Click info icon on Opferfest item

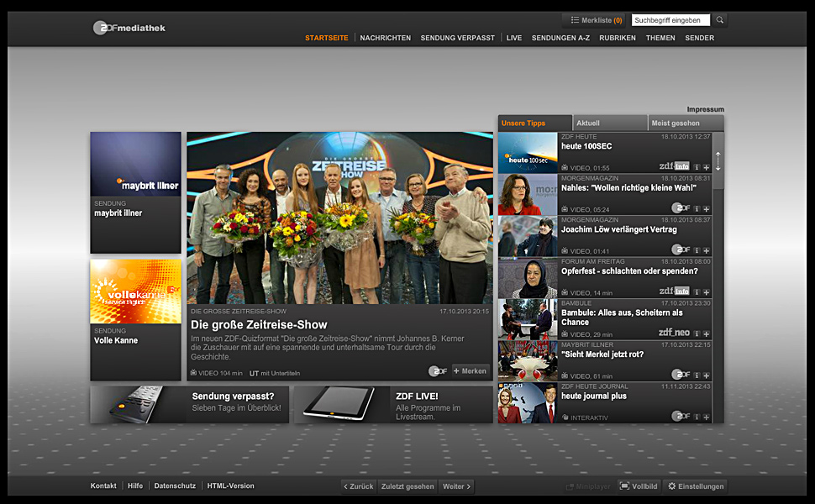[x=697, y=291]
